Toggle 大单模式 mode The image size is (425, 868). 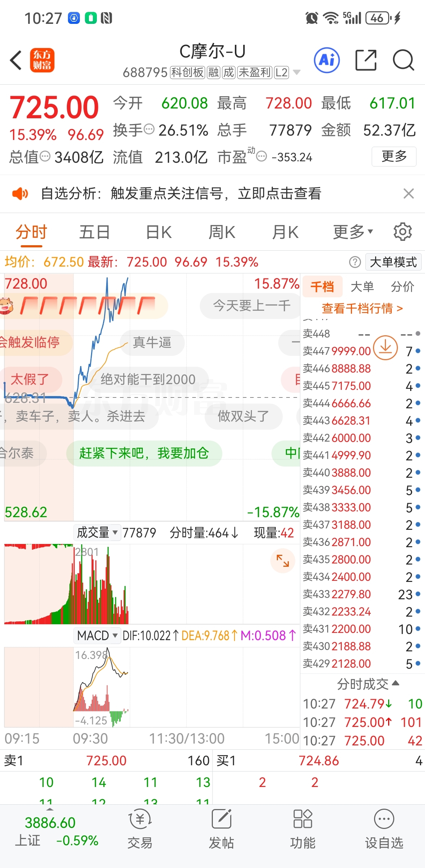point(393,262)
